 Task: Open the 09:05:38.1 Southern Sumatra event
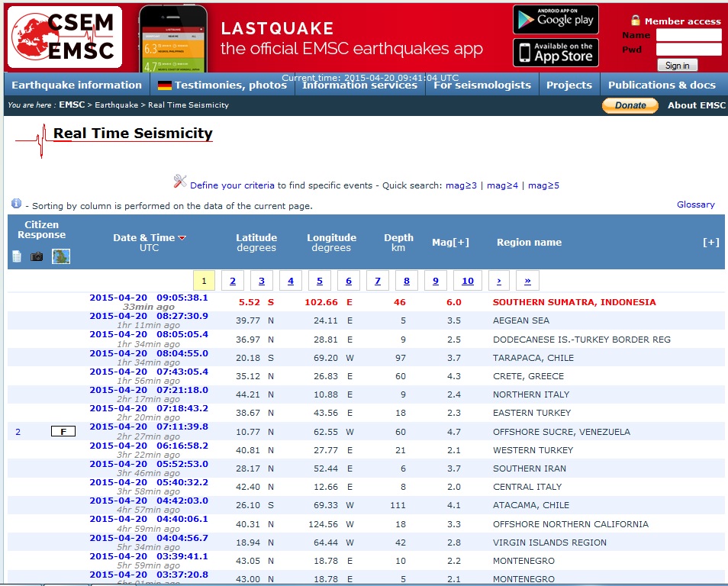(149, 298)
